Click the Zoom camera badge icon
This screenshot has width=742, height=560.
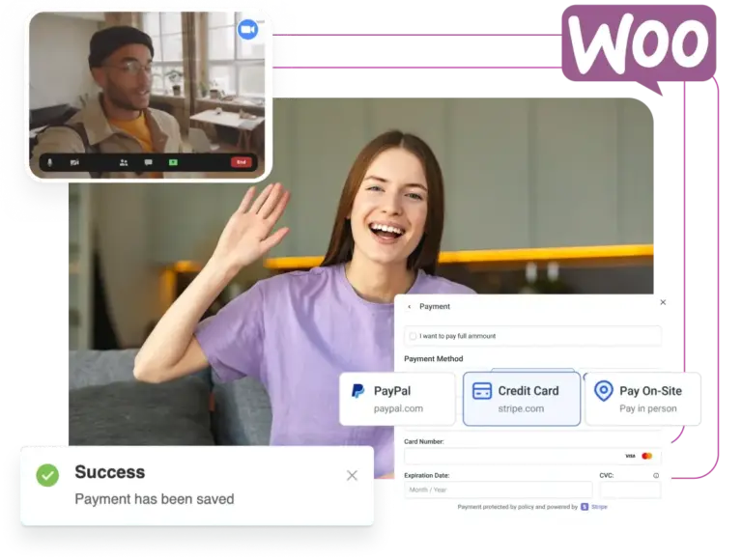tap(247, 29)
